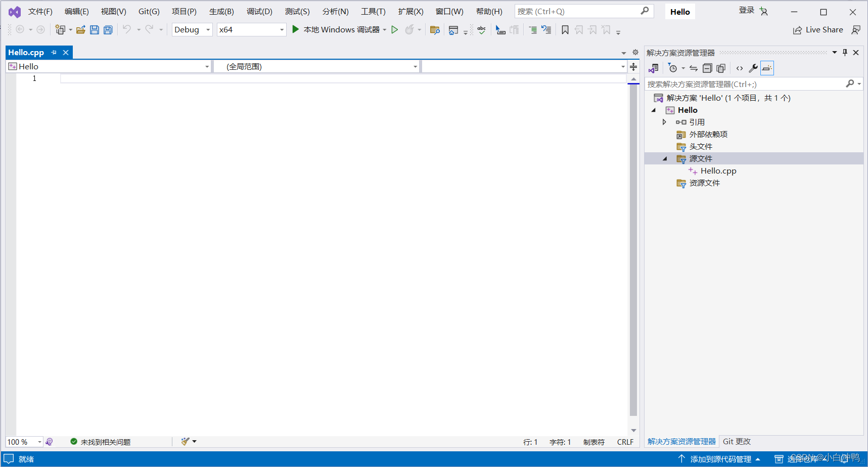The height and width of the screenshot is (467, 868).
Task: Expand the 引用 references node
Action: tap(664, 122)
